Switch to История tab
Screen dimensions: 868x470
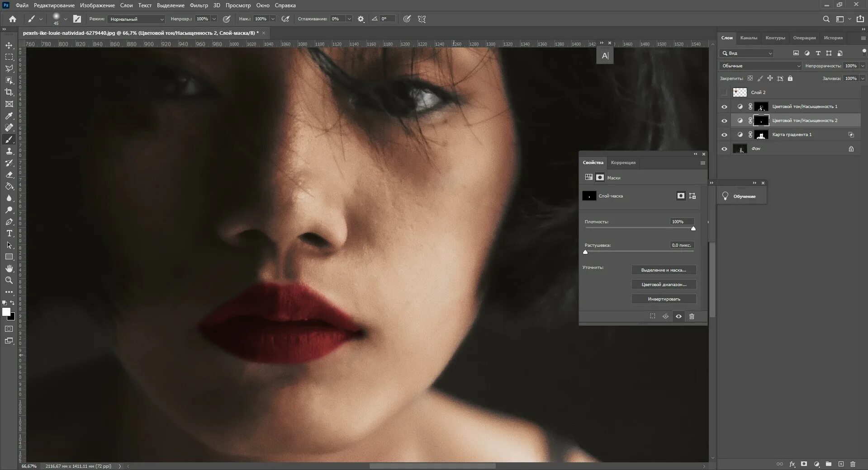pyautogui.click(x=833, y=38)
